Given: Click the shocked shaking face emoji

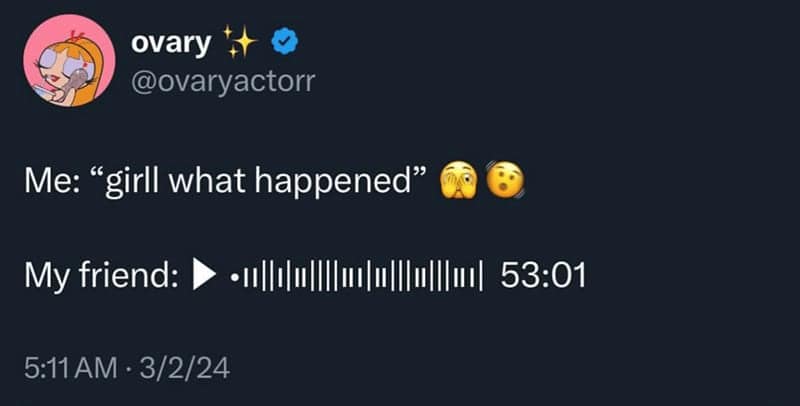Looking at the screenshot, I should [504, 182].
